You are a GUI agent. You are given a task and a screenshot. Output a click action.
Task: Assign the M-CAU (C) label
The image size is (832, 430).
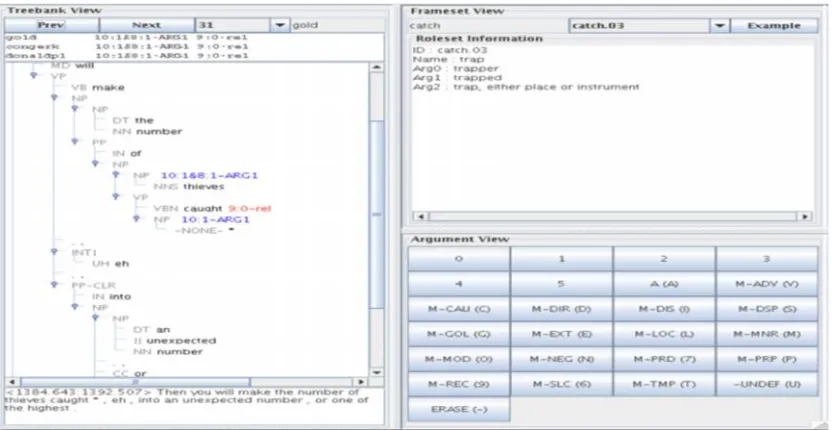click(459, 308)
